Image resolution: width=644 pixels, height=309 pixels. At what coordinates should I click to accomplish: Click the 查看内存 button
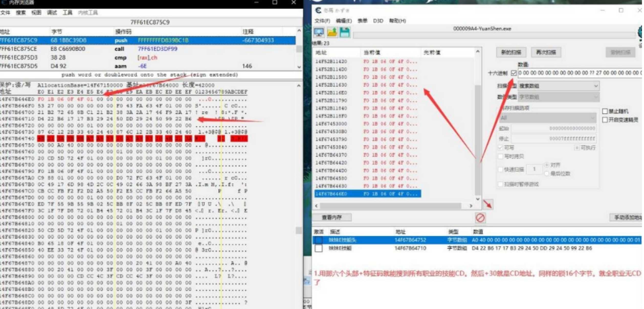[332, 217]
